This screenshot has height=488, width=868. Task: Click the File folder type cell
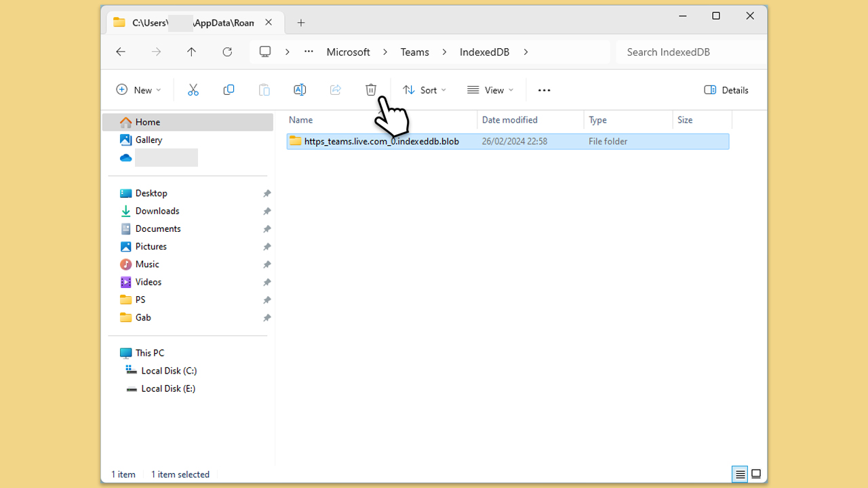tap(608, 142)
